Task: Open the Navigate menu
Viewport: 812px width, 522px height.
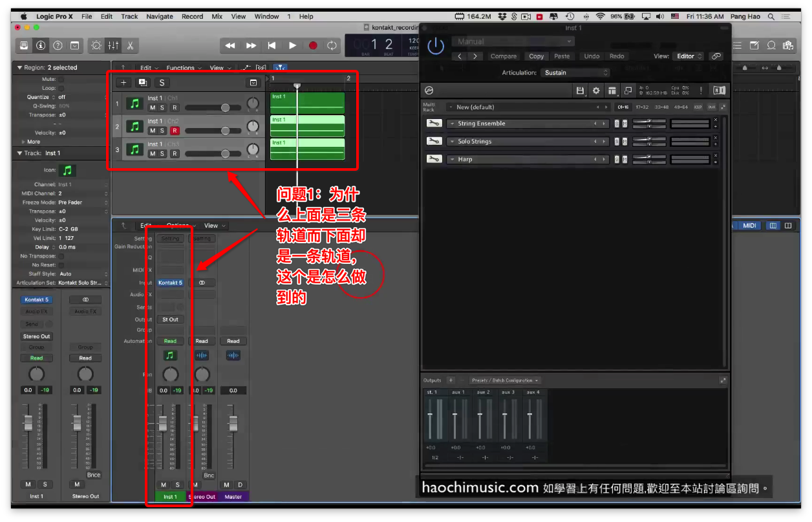Action: [160, 16]
